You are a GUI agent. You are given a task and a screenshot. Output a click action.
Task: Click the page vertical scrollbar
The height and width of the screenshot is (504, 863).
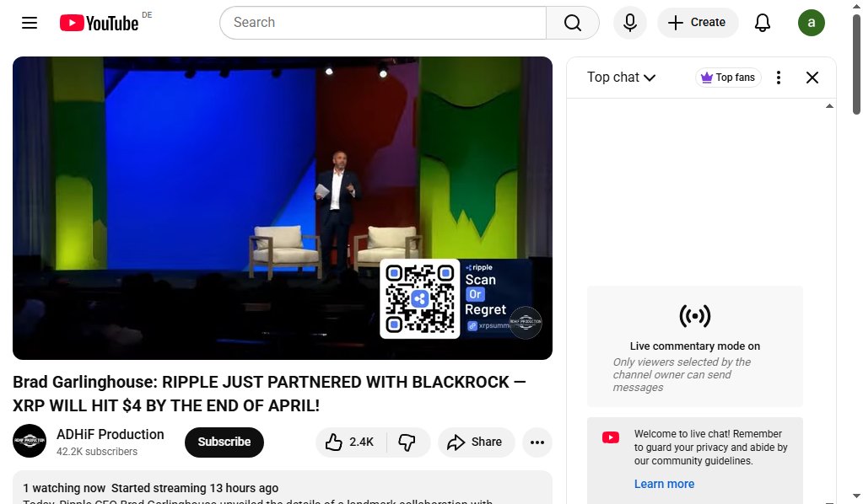[856, 64]
